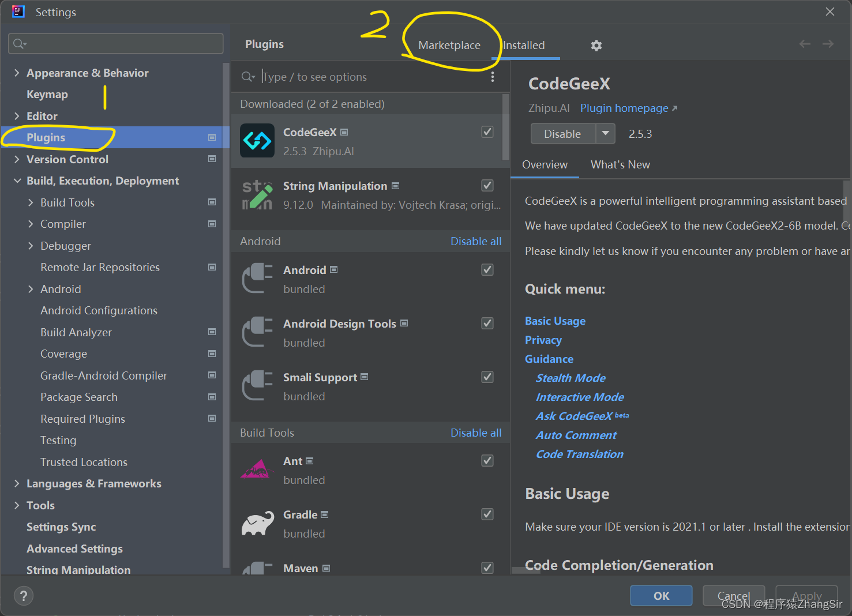
Task: Click the project-level icon next to Coverage
Action: pos(212,354)
